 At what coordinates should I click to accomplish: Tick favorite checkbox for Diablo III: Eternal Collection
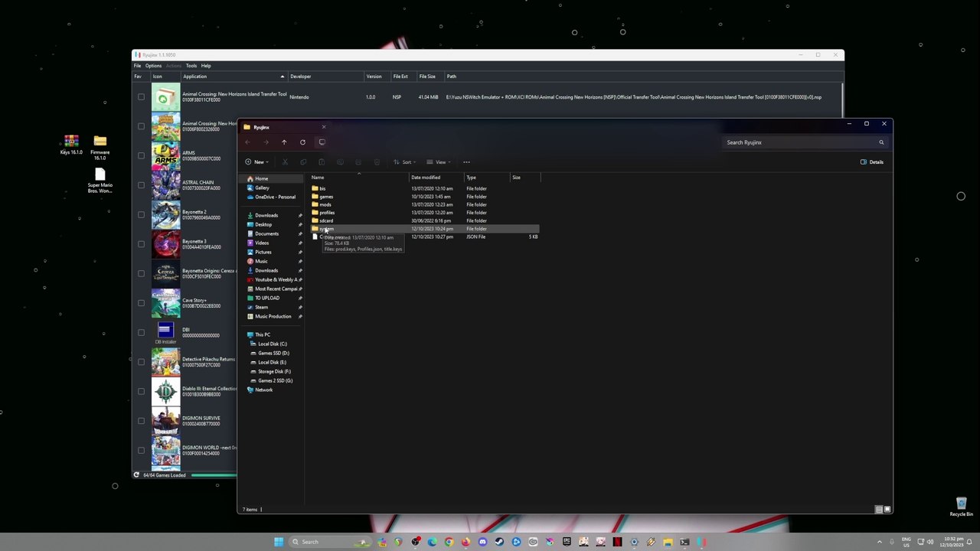(141, 392)
